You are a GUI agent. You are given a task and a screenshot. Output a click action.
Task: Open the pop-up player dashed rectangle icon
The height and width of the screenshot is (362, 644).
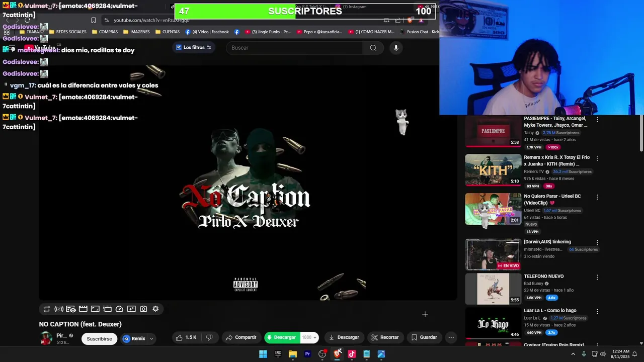[x=107, y=309]
